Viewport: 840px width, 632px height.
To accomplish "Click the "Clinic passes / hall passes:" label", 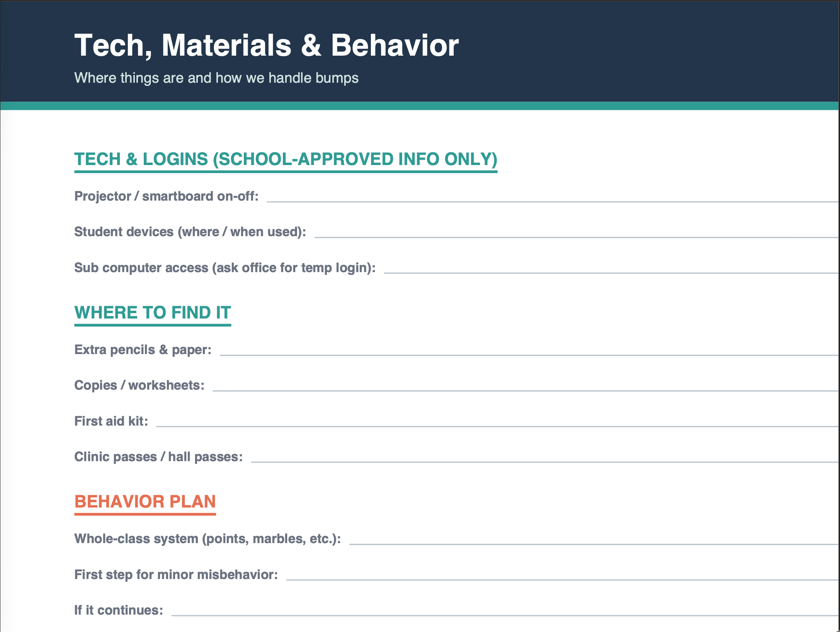I will (x=158, y=457).
